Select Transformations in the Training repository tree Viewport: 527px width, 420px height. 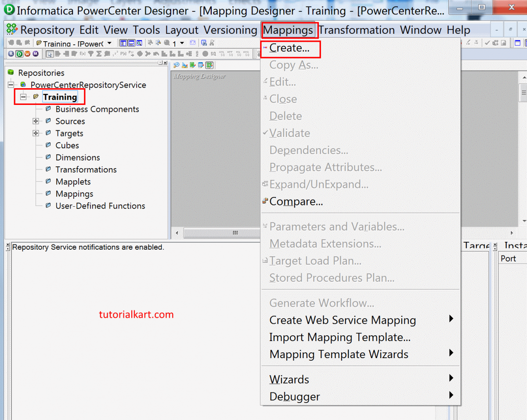(x=86, y=169)
